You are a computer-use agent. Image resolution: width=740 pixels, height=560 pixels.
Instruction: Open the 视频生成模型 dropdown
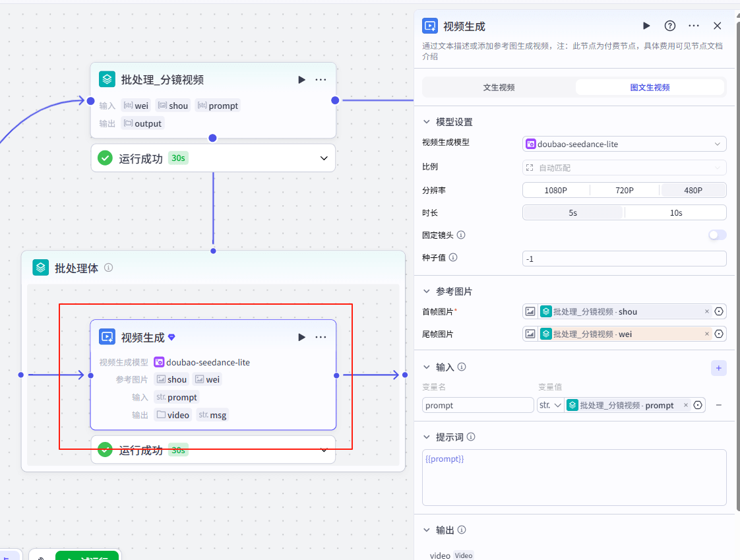(624, 144)
